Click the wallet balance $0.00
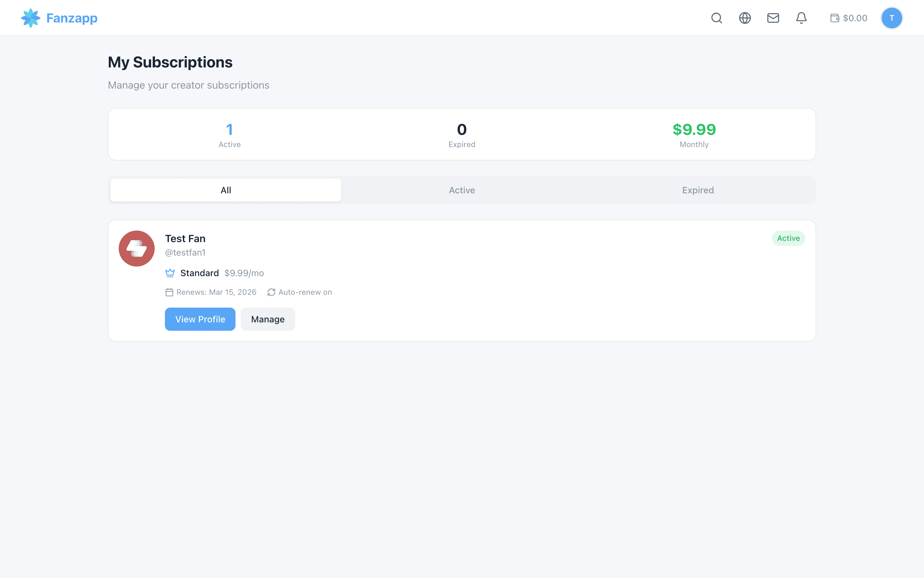 click(849, 18)
